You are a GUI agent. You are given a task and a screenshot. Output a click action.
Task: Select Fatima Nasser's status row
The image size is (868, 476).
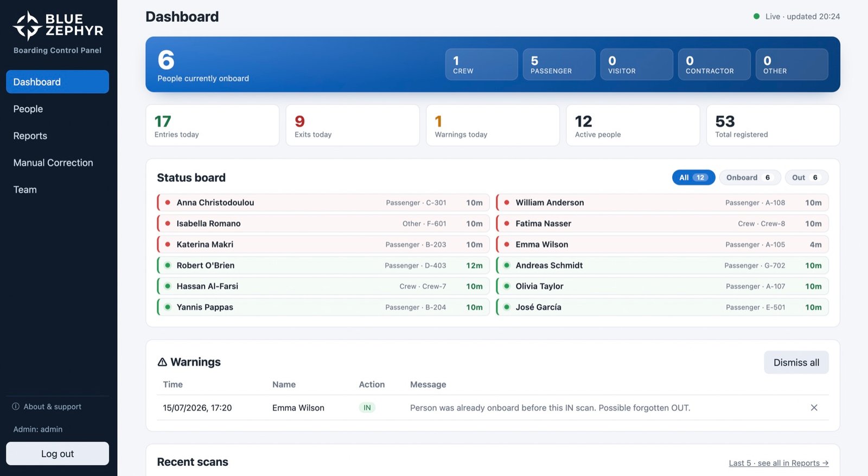click(662, 223)
